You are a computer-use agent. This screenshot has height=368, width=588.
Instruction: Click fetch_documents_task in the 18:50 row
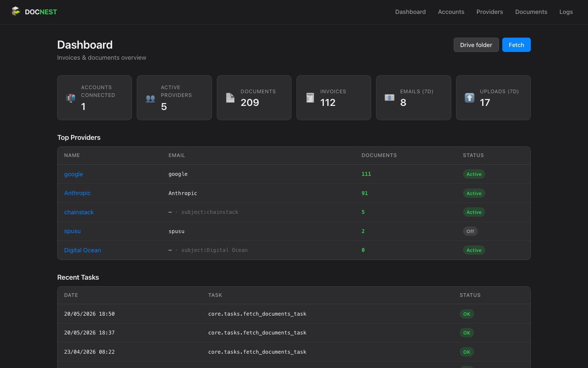(257, 314)
